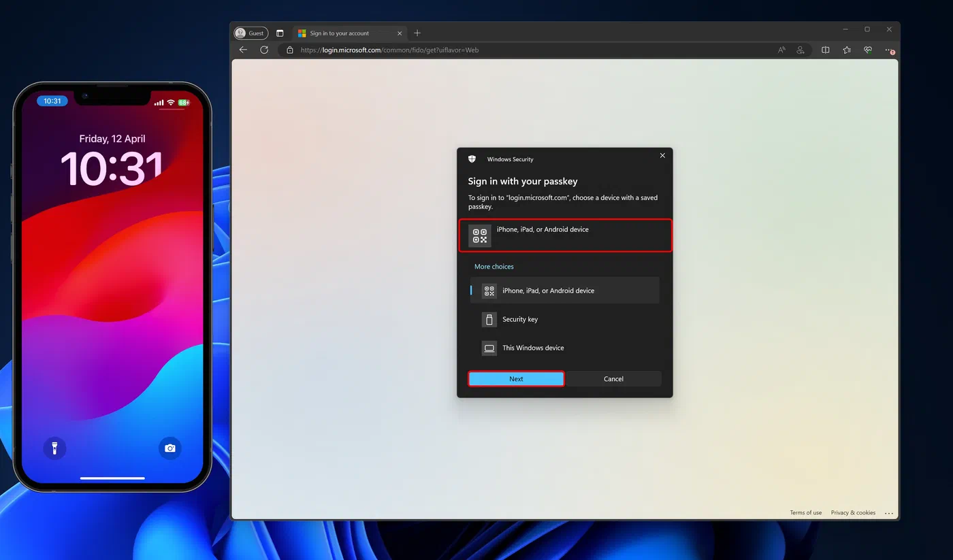
Task: Click the 'More choices' heading
Action: click(494, 267)
